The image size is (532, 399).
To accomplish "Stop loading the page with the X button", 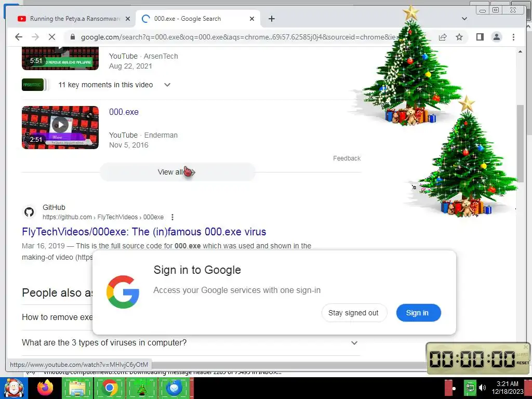I will tap(52, 37).
